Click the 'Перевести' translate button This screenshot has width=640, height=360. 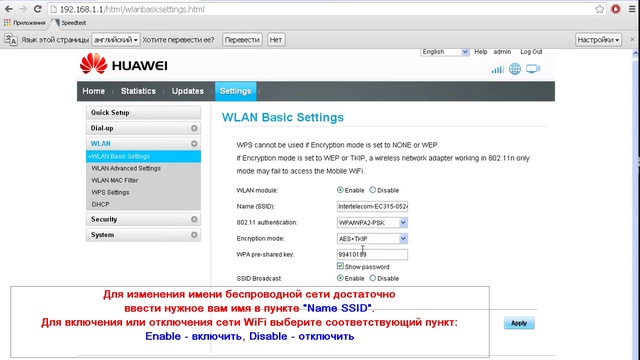pos(242,40)
